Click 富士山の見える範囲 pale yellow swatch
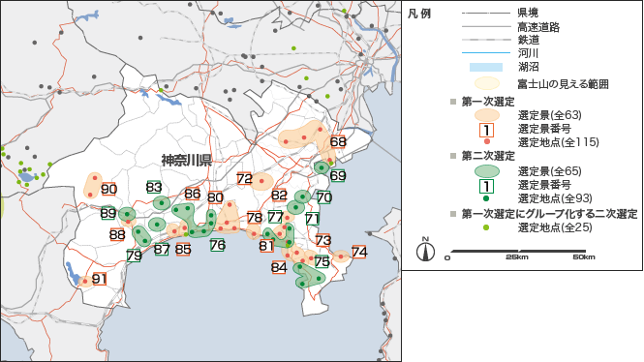 coord(487,83)
